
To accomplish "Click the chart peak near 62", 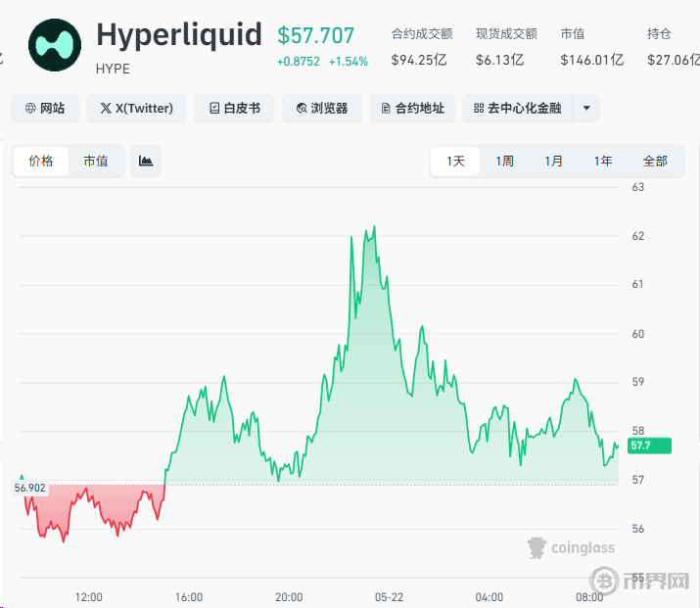I will [375, 227].
